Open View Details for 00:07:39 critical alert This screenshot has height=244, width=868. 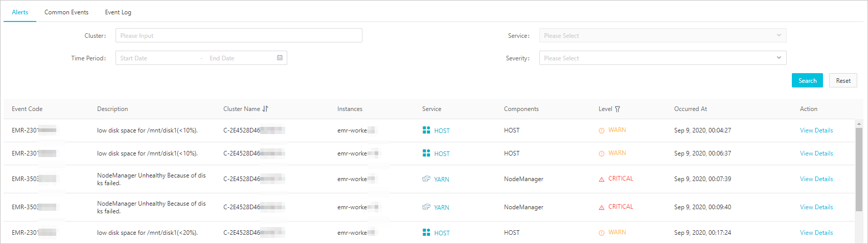pyautogui.click(x=816, y=179)
